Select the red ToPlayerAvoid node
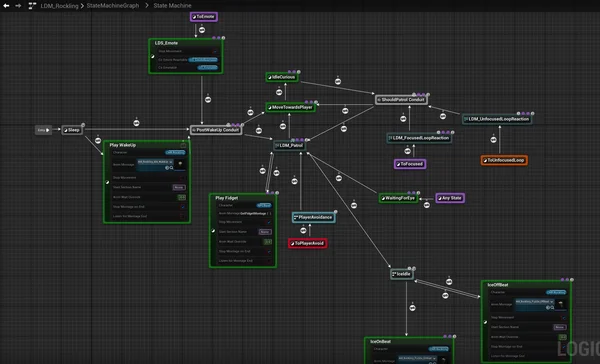The image size is (600, 364). [x=308, y=243]
